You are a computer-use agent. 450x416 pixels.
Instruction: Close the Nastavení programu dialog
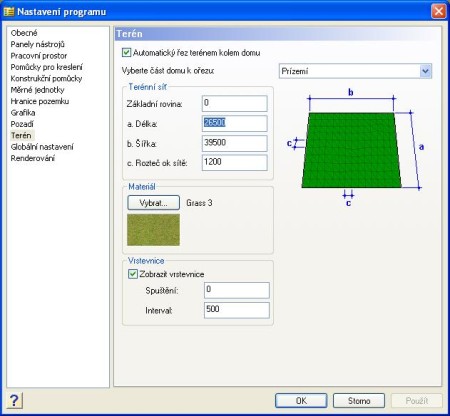(x=439, y=12)
